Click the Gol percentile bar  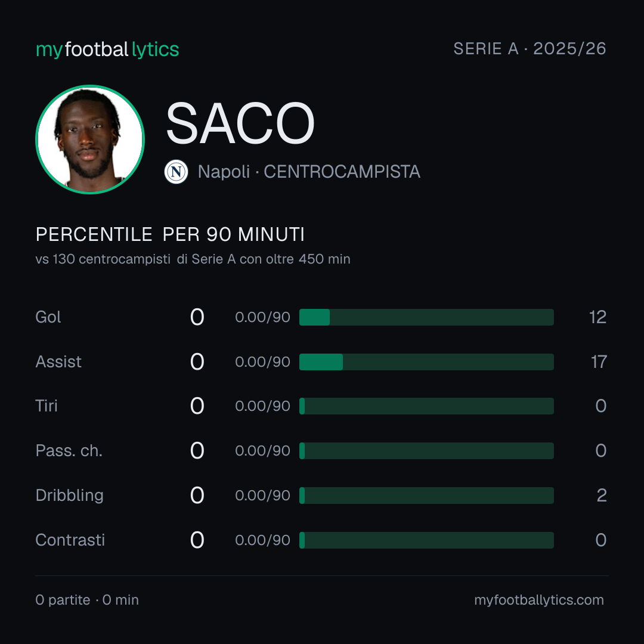click(426, 317)
